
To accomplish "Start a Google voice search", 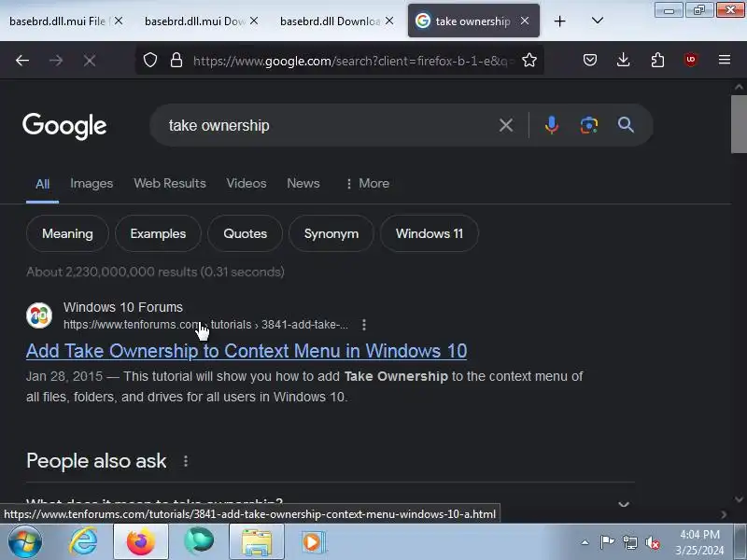I will click(x=551, y=125).
